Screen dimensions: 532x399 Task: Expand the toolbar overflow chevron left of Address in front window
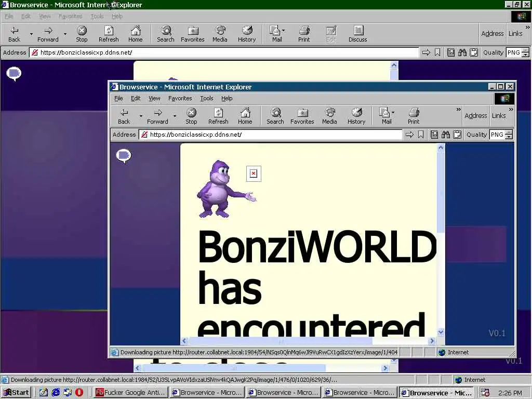(458, 110)
